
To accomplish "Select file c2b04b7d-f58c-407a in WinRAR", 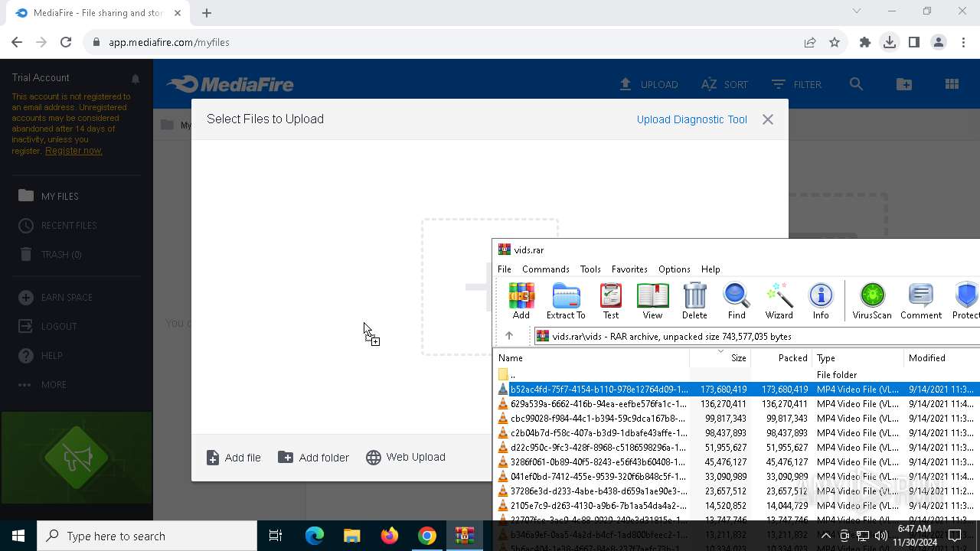I will [x=737, y=433].
